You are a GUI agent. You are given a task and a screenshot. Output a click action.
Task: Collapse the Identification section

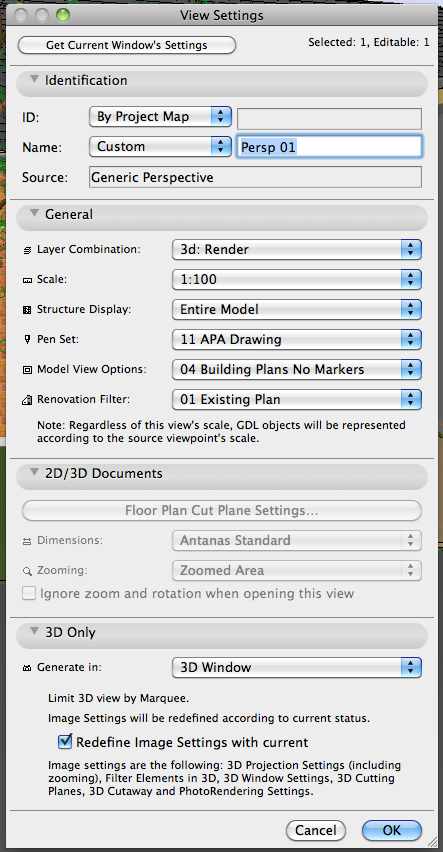pos(35,79)
